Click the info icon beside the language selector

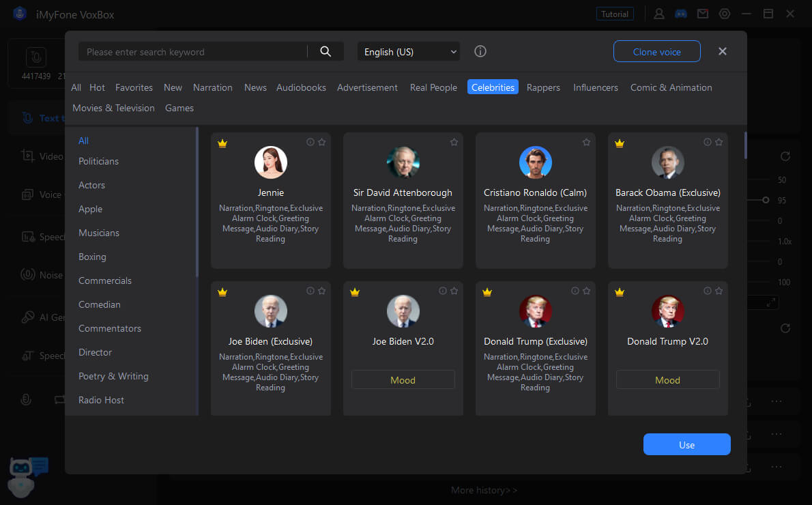[480, 52]
